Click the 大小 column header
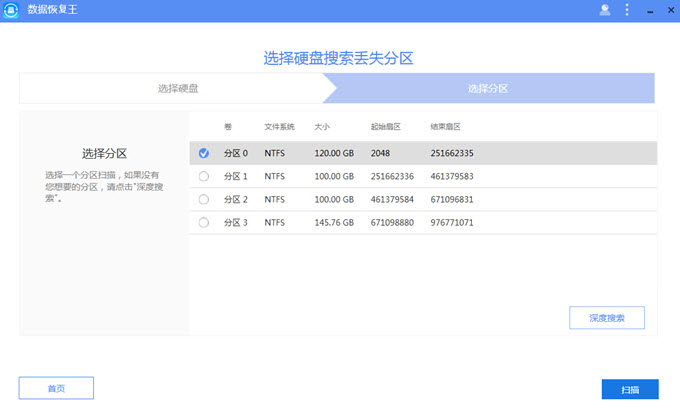The image size is (680, 418). pyautogui.click(x=322, y=127)
